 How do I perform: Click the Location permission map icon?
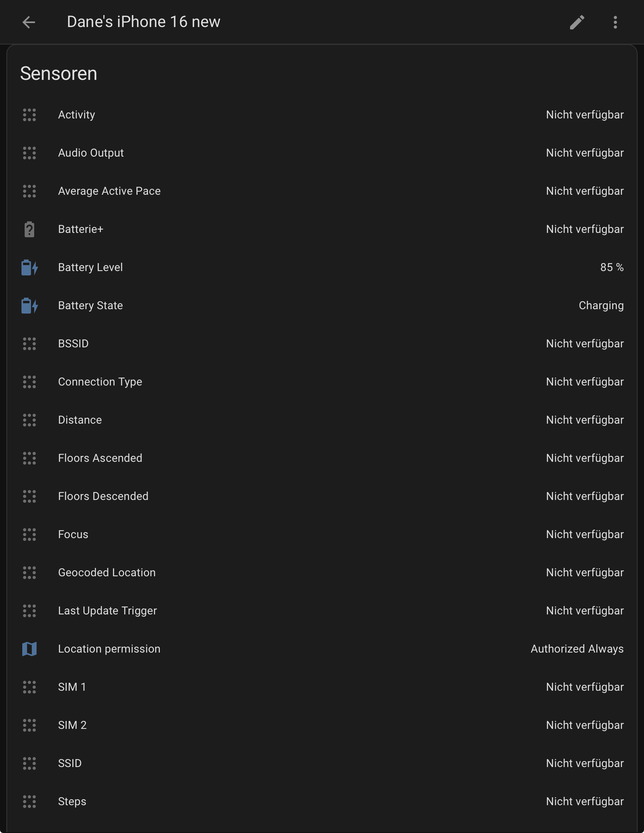(x=29, y=649)
